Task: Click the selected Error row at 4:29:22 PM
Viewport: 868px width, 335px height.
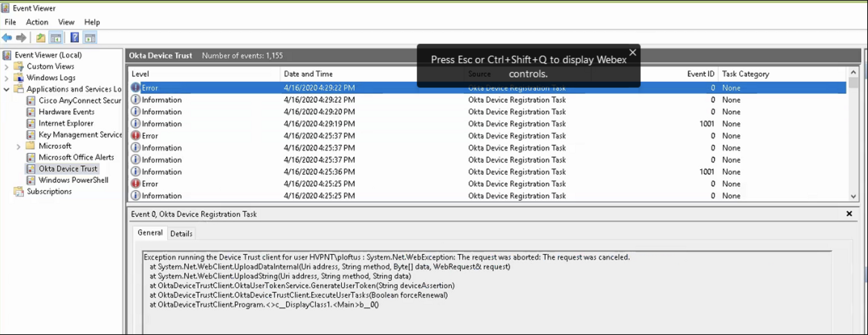Action: pyautogui.click(x=488, y=88)
